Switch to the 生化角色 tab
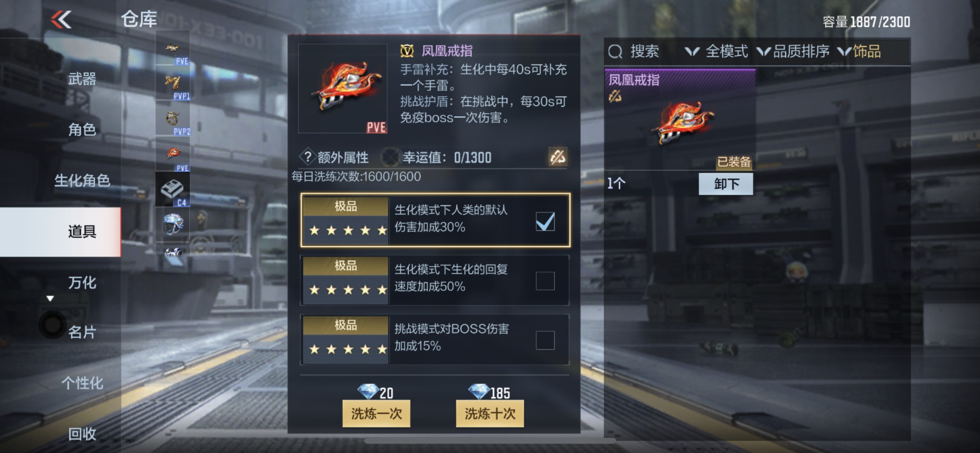 click(x=82, y=180)
